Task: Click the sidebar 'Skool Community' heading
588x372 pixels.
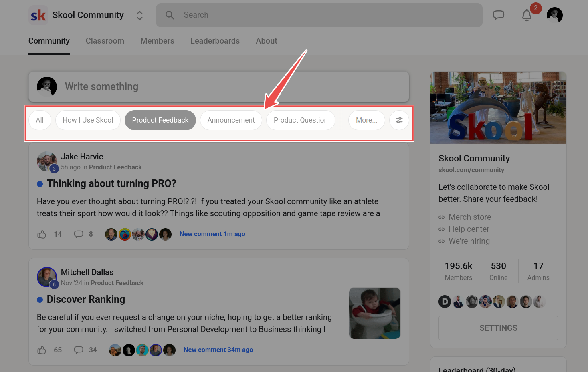Action: (474, 158)
